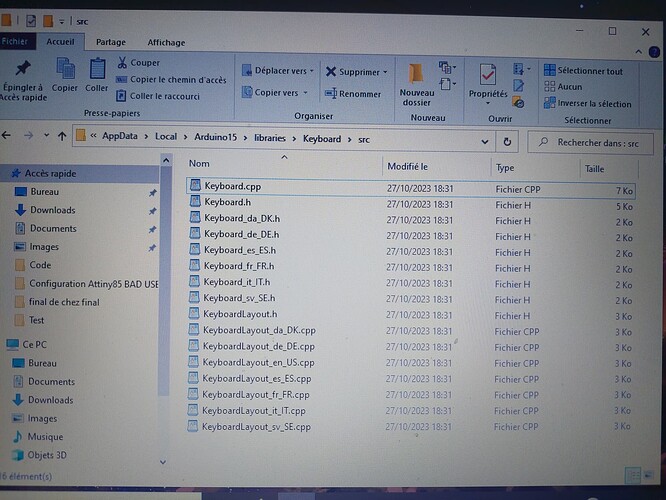The image size is (666, 500).
Task: Open the Fichier tab
Action: point(14,41)
